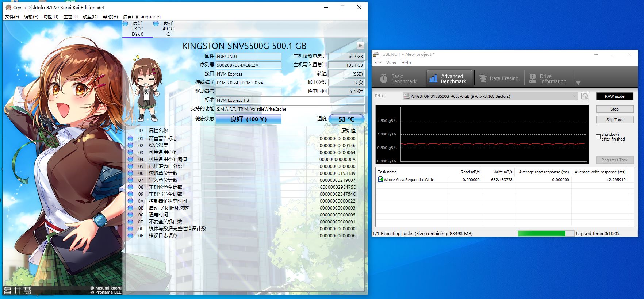Image resolution: width=644 pixels, height=299 pixels.
Task: Click the RAW mode button
Action: point(614,96)
